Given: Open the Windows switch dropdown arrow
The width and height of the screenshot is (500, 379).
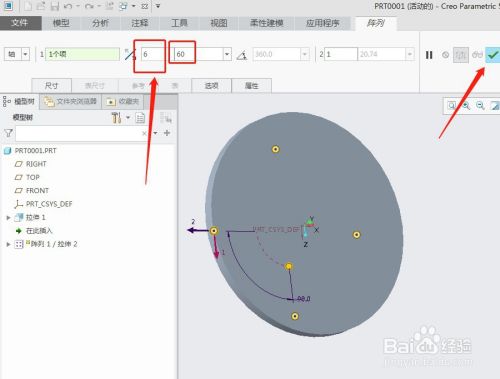Looking at the screenshot, I should pyautogui.click(x=133, y=6).
